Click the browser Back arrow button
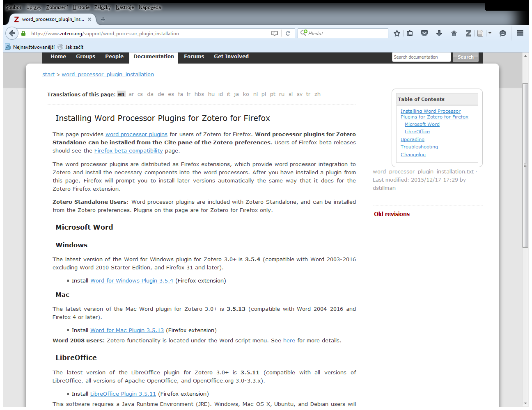The width and height of the screenshot is (532, 410). tap(12, 33)
